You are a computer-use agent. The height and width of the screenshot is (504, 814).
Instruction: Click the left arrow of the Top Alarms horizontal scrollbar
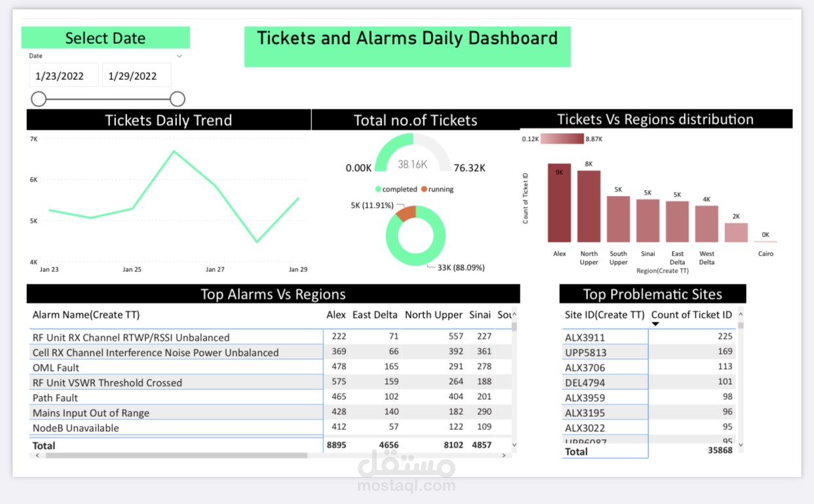click(x=37, y=456)
